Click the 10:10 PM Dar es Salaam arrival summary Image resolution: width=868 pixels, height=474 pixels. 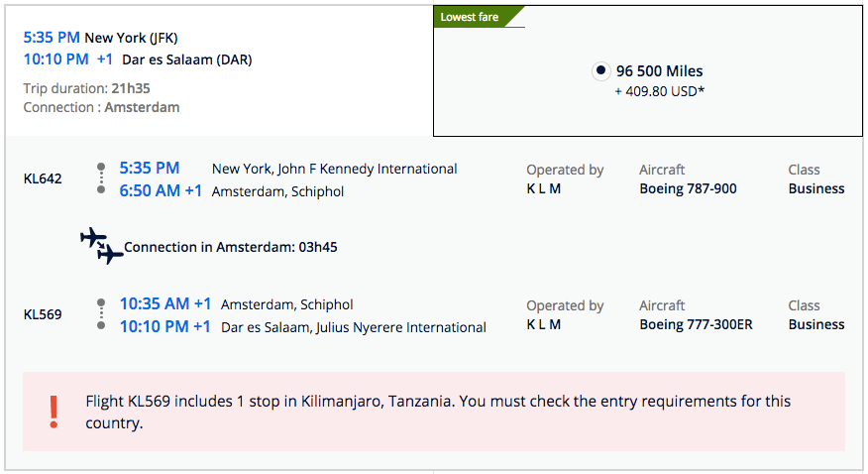(137, 59)
